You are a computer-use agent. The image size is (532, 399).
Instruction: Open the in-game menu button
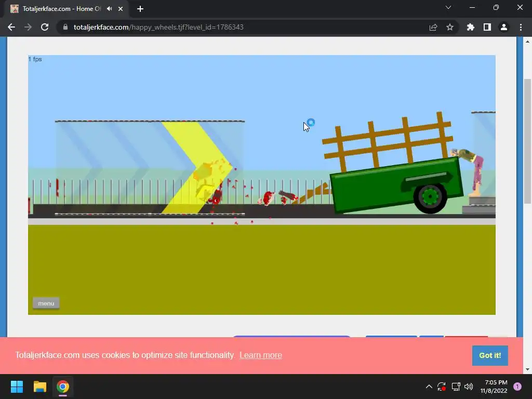tap(46, 303)
